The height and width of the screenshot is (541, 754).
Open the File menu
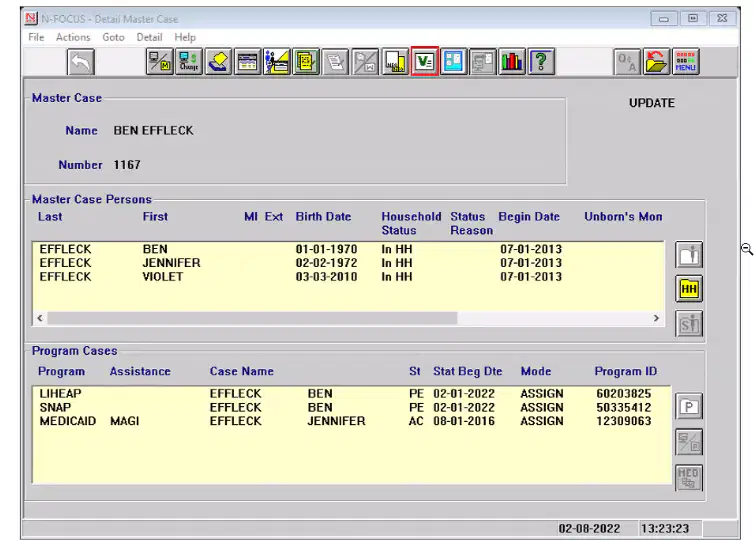coord(36,37)
